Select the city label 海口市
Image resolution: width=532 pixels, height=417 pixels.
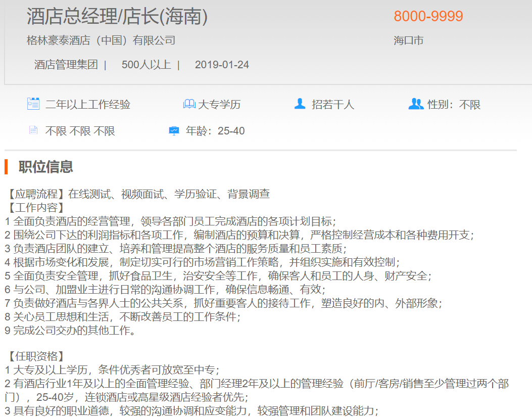pos(408,40)
